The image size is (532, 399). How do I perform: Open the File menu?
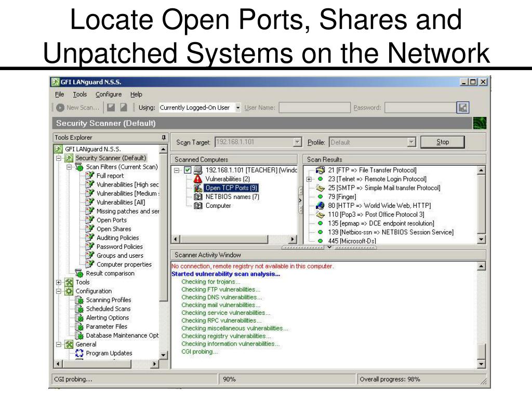pos(59,95)
